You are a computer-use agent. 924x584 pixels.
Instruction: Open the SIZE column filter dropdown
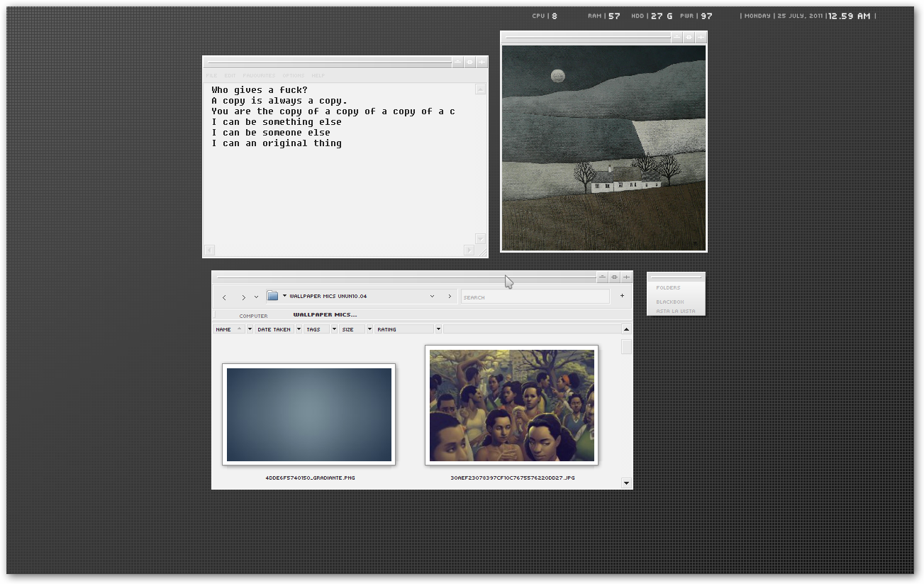[369, 329]
